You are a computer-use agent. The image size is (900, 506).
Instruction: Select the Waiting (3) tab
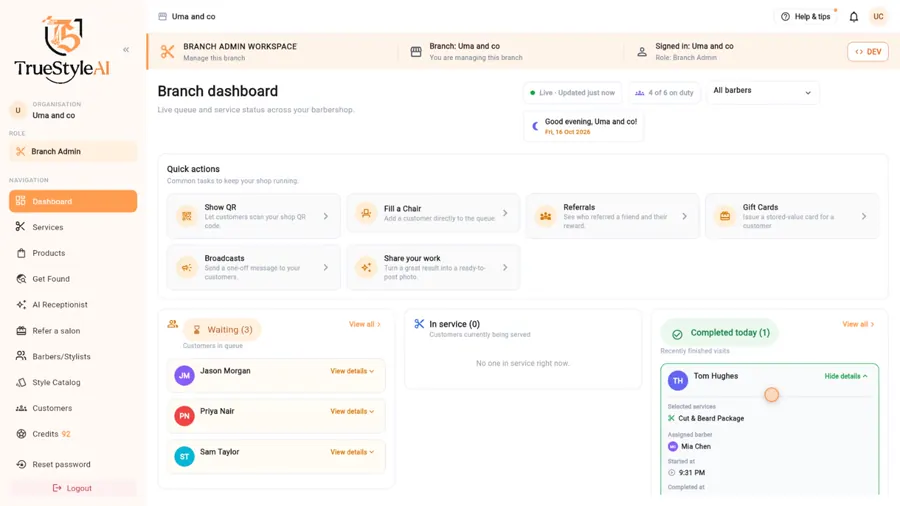pyautogui.click(x=223, y=330)
